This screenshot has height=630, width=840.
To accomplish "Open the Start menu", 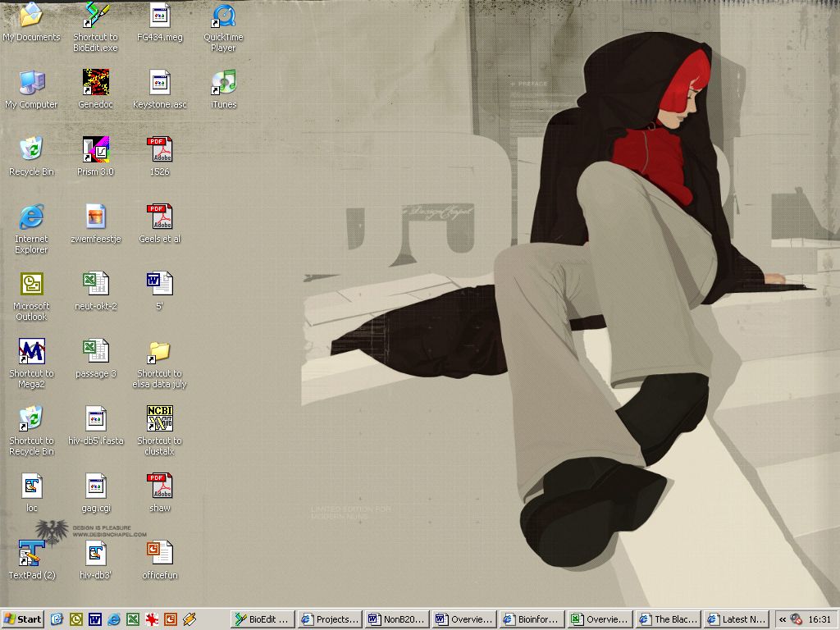I will tap(22, 619).
